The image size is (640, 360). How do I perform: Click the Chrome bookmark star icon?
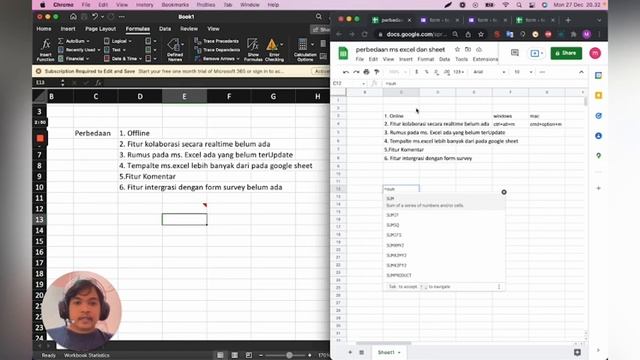481,34
